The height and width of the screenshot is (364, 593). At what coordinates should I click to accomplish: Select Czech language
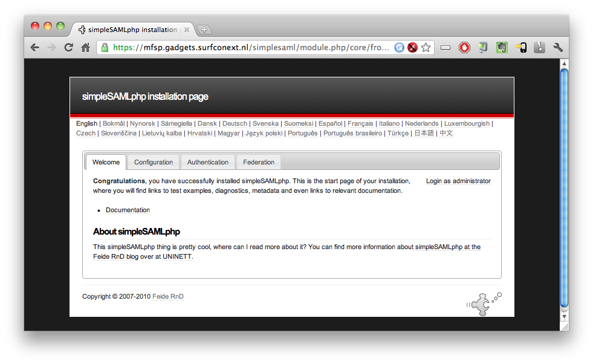[x=86, y=134]
